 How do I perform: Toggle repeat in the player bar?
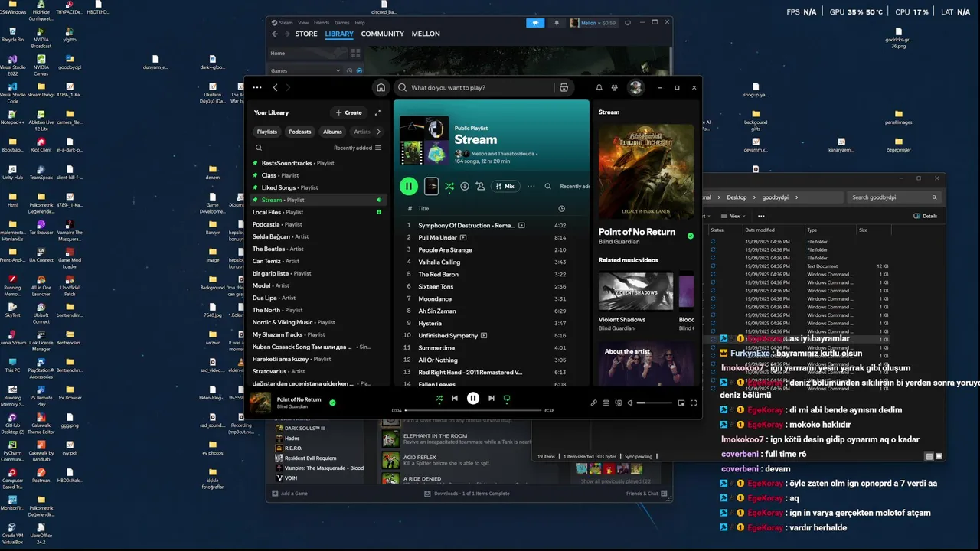click(x=507, y=398)
